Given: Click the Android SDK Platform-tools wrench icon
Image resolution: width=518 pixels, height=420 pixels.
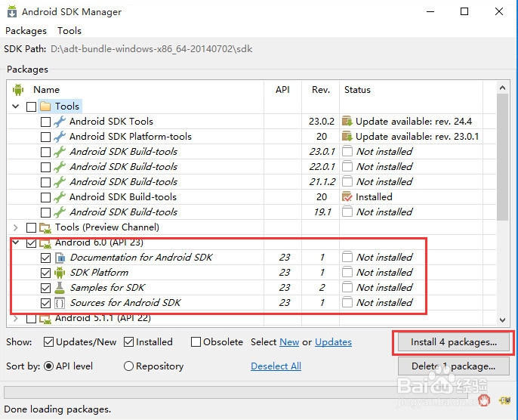Looking at the screenshot, I should (60, 137).
